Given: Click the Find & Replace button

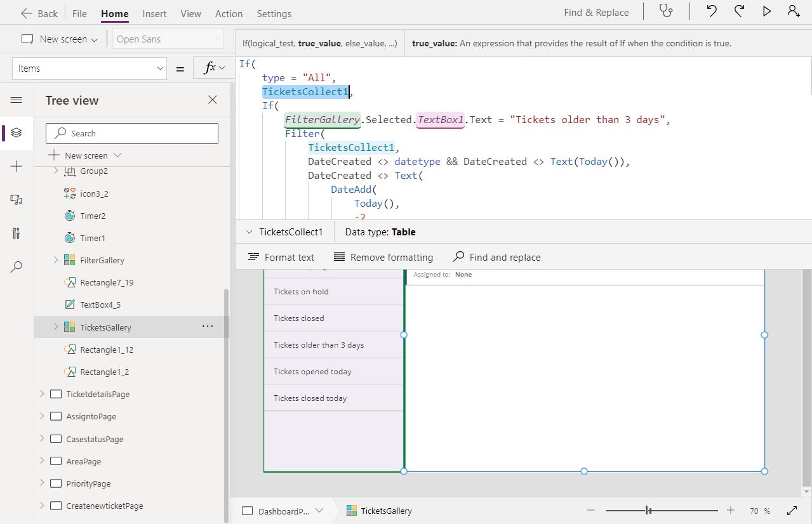Looking at the screenshot, I should pyautogui.click(x=596, y=11).
